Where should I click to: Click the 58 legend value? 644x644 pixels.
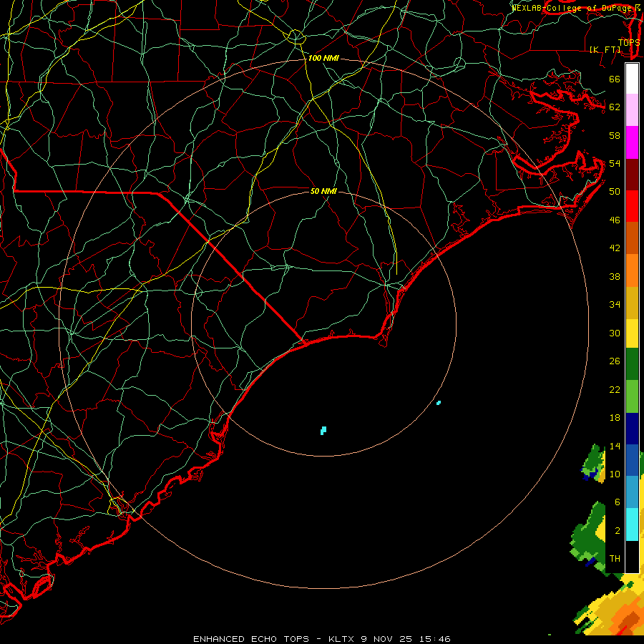point(615,135)
